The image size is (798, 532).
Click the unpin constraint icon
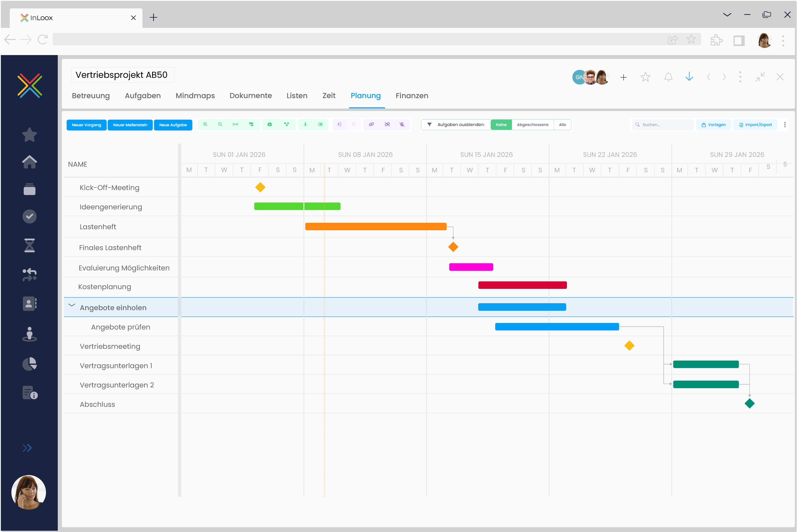402,124
